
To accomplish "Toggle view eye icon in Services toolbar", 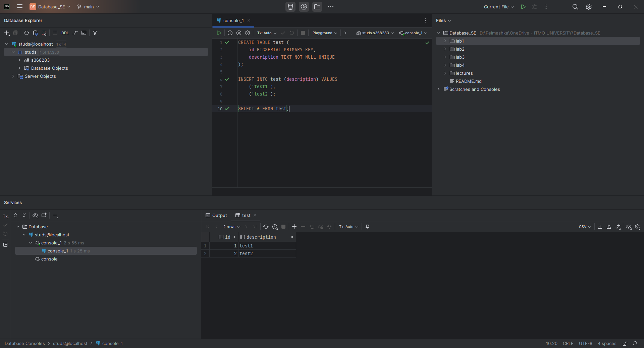I will click(x=35, y=215).
